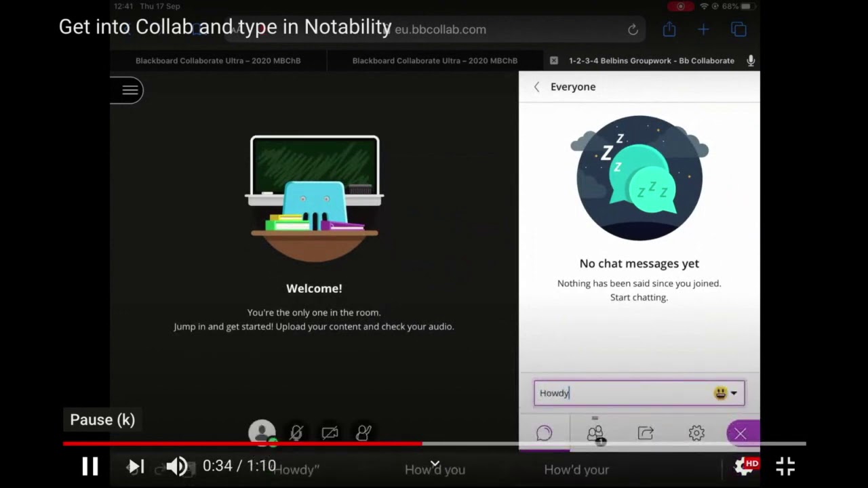The height and width of the screenshot is (488, 868).
Task: Collapse the keyboard suggestion chevron
Action: tap(435, 464)
